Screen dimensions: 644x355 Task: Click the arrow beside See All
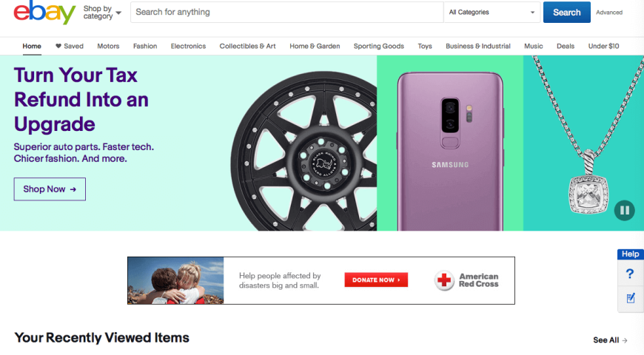click(x=625, y=340)
